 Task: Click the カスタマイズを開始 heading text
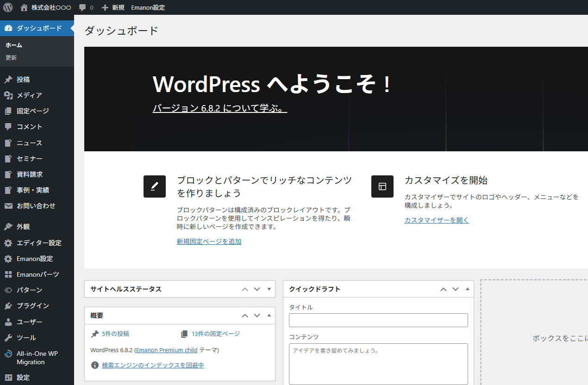click(446, 180)
